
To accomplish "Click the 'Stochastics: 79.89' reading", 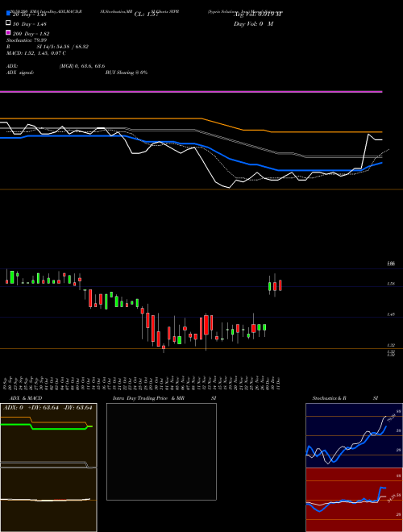I will [x=27, y=40].
